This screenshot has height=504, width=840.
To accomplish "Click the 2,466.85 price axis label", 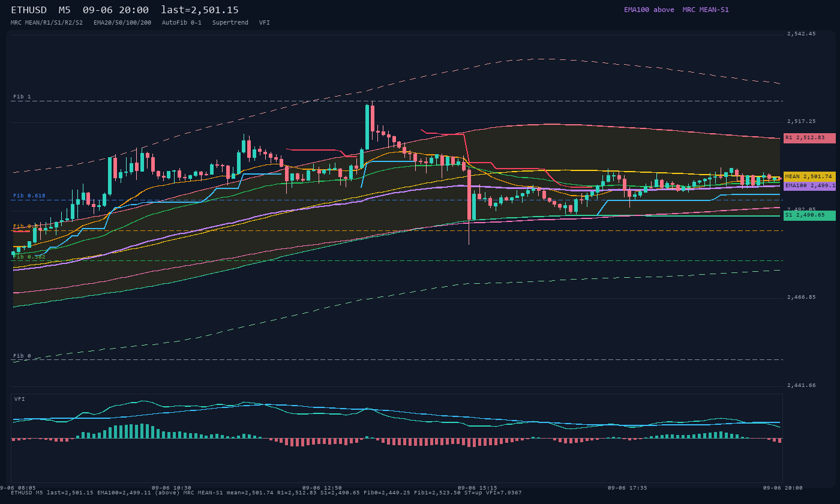I will tap(802, 297).
